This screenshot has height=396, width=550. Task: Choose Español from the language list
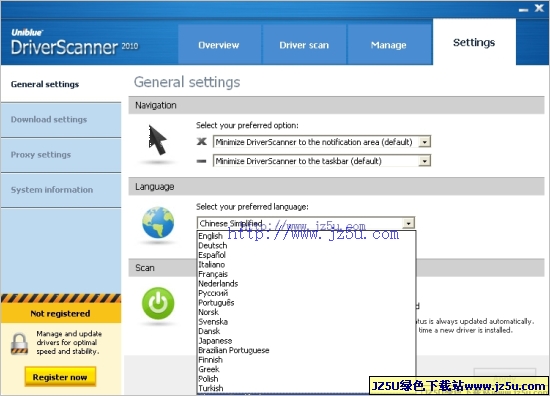(306, 255)
